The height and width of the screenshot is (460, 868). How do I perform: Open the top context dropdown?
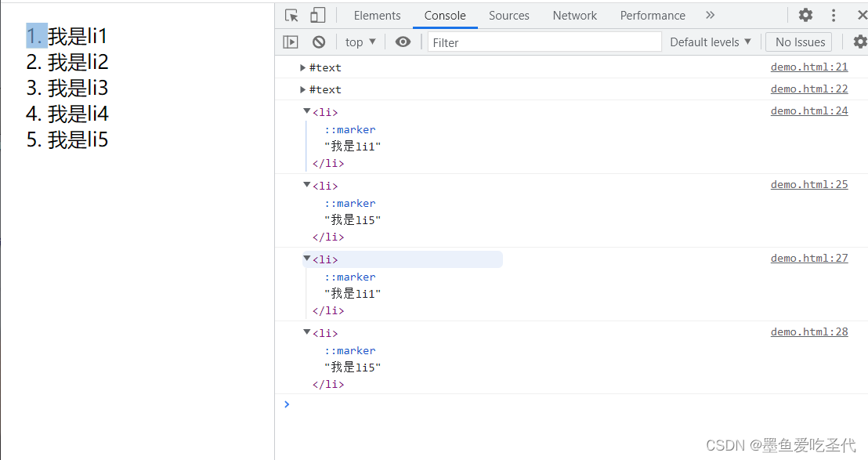360,42
